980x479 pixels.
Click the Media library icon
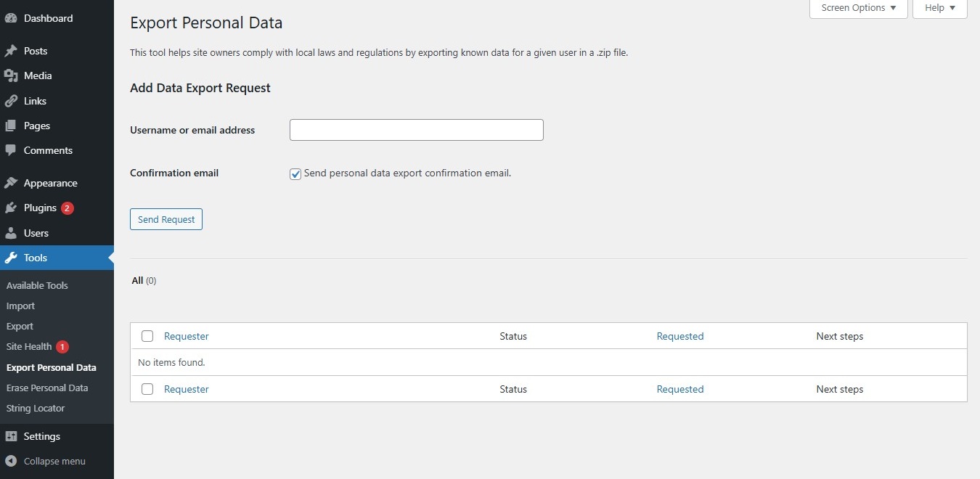11,75
